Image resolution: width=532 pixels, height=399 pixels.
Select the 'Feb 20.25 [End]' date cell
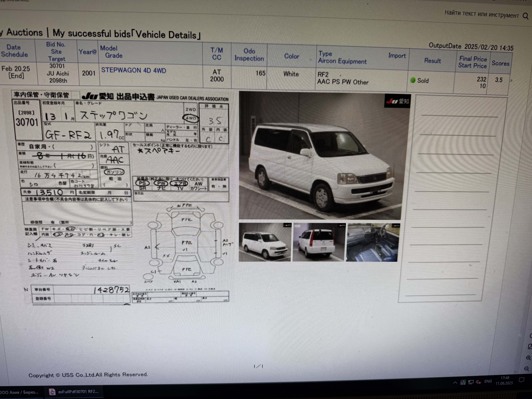[x=16, y=72]
